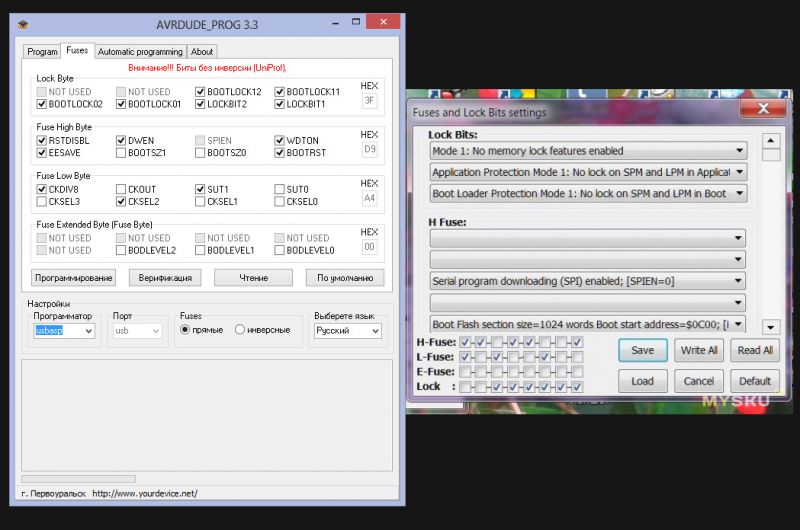
Task: Select the Fuses tab
Action: click(77, 51)
